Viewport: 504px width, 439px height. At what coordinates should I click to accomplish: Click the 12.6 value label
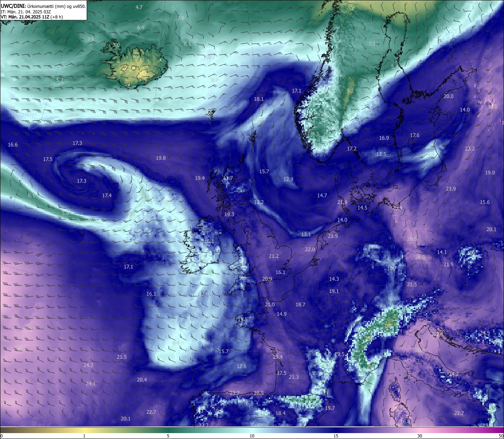(241, 367)
